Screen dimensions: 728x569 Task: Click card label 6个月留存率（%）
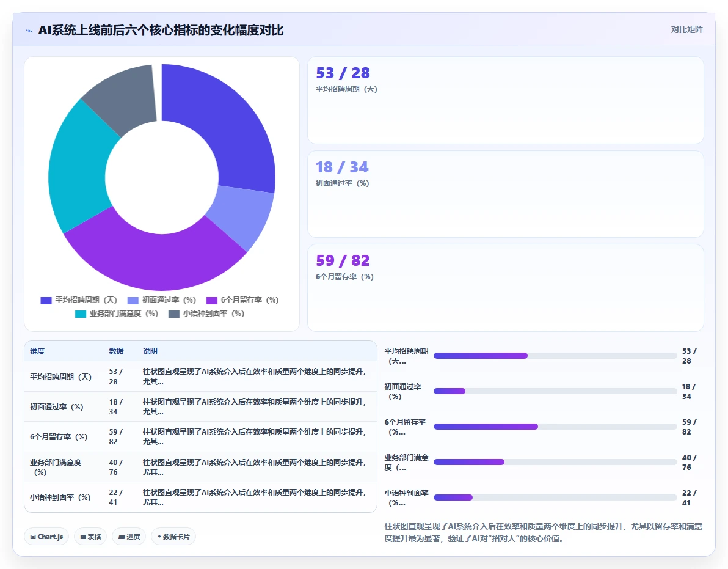344,277
